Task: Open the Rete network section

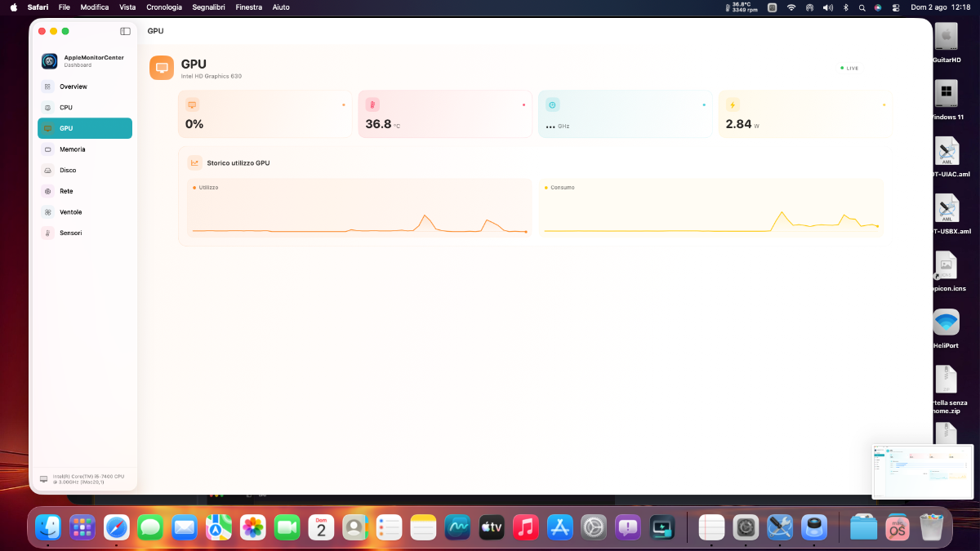Action: (x=85, y=191)
